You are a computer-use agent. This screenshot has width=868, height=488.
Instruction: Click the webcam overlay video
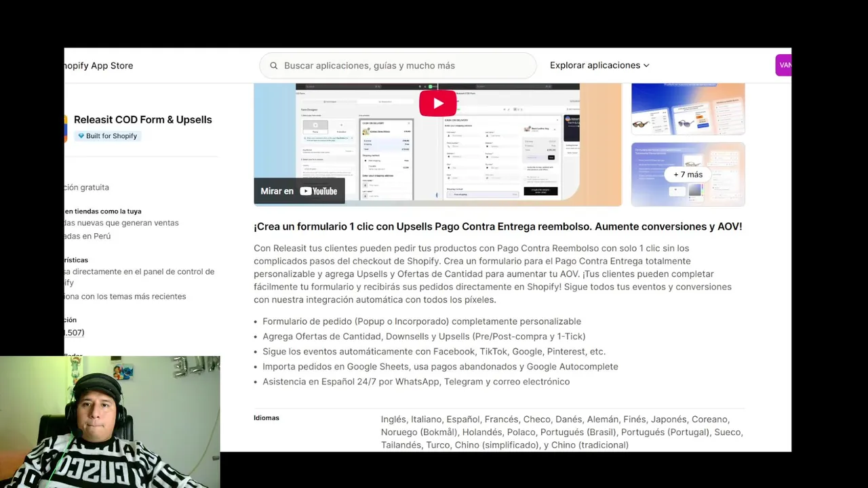coord(110,422)
